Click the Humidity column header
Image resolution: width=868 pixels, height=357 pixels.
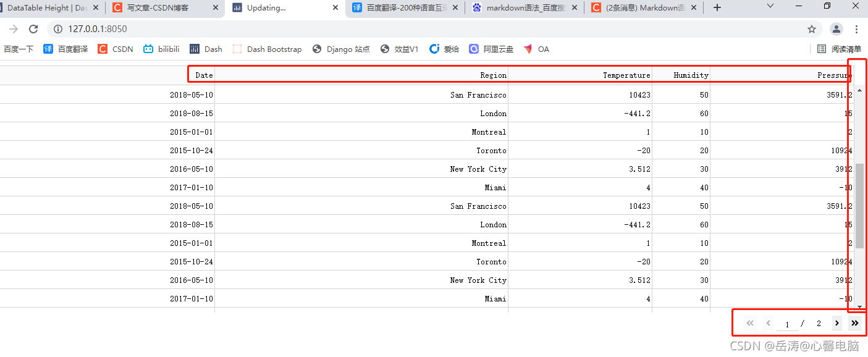click(681, 75)
